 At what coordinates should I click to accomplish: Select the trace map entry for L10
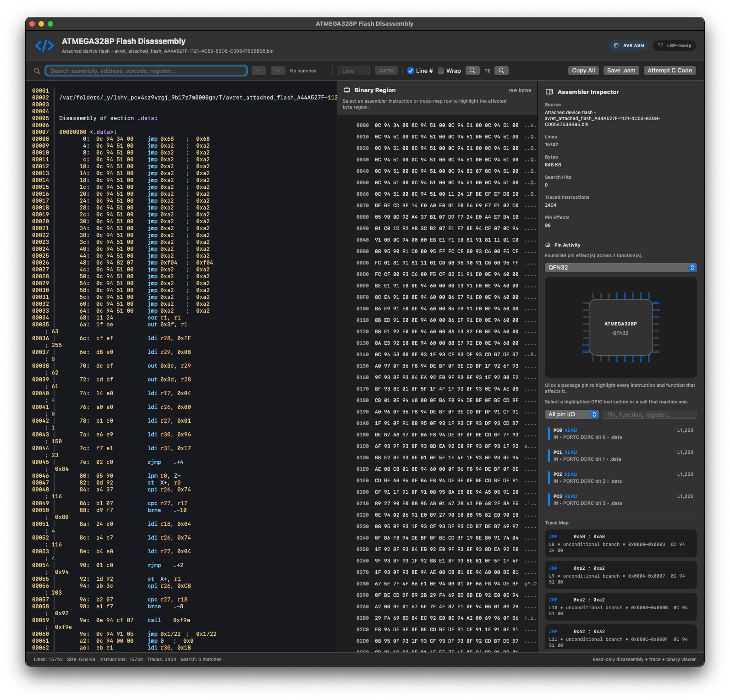pyautogui.click(x=620, y=607)
